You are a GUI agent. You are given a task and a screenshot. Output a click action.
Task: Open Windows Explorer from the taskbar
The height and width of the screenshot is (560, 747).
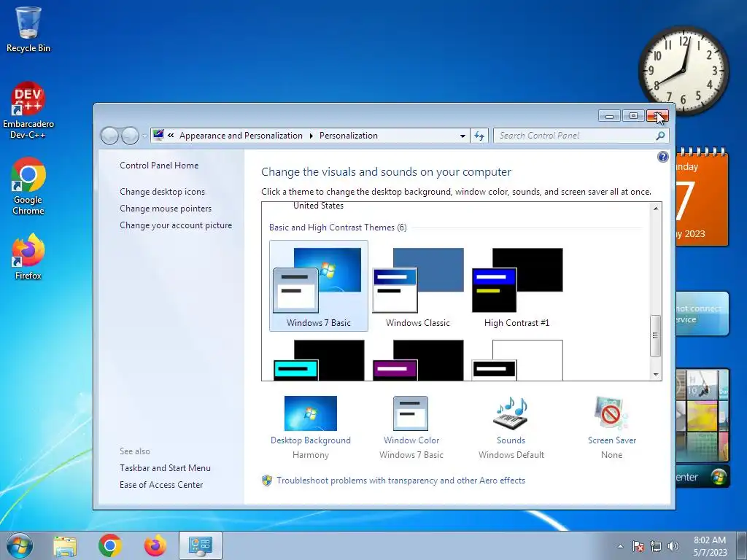(x=65, y=545)
